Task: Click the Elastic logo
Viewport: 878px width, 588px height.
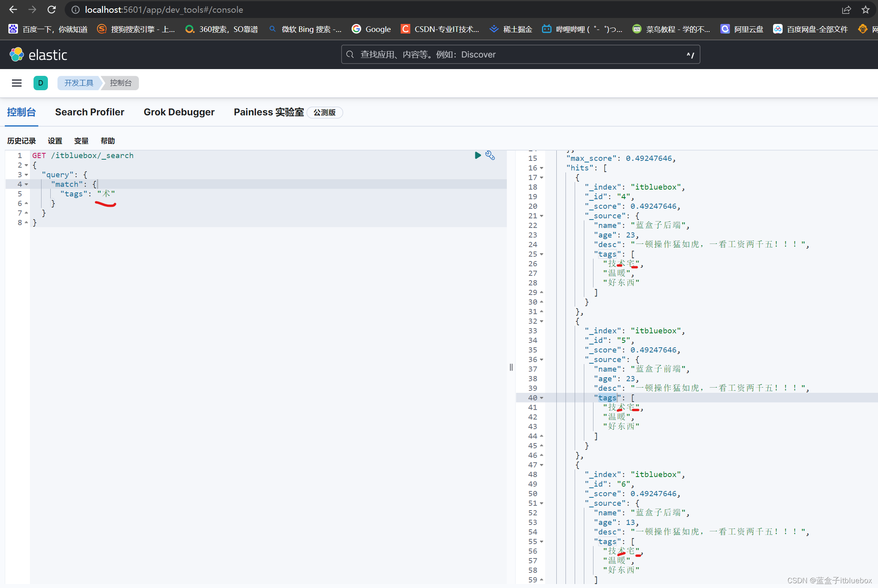Action: click(38, 55)
